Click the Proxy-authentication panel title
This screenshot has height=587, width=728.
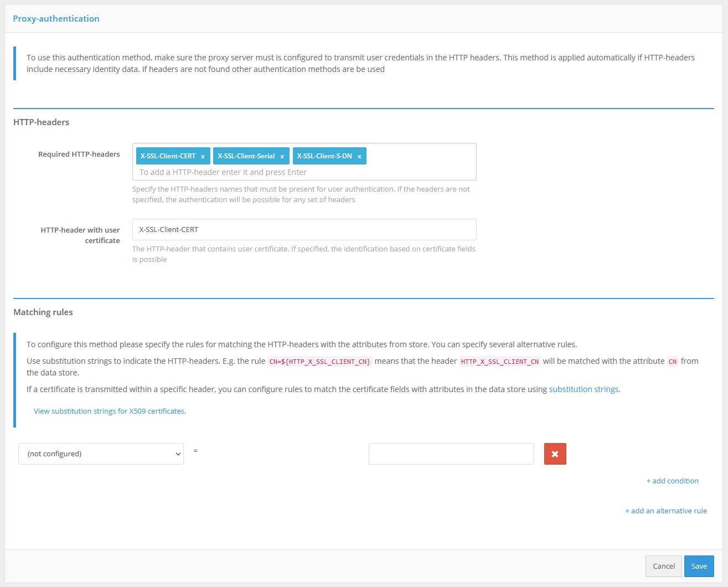(56, 19)
